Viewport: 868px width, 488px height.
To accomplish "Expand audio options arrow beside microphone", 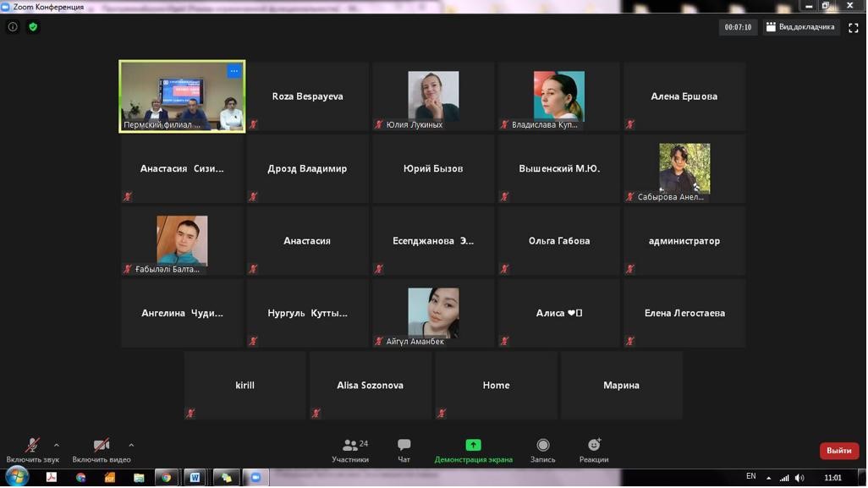I will coord(57,445).
